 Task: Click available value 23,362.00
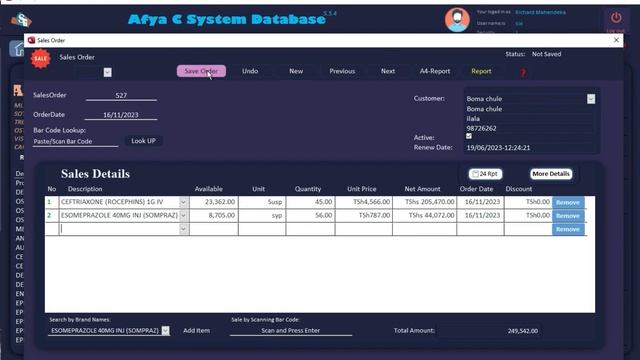click(x=214, y=202)
